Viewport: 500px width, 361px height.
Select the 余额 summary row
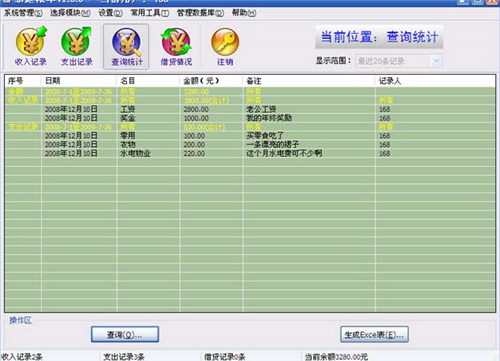[250, 91]
